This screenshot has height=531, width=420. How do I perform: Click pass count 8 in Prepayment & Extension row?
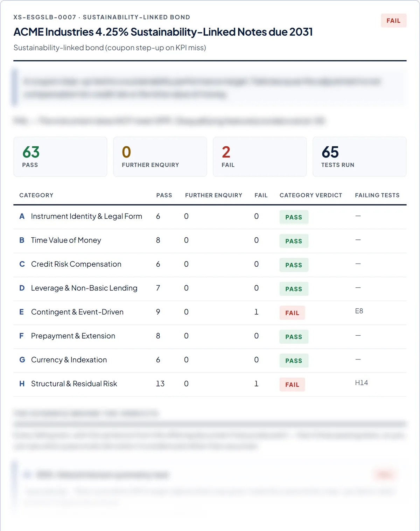pos(158,336)
